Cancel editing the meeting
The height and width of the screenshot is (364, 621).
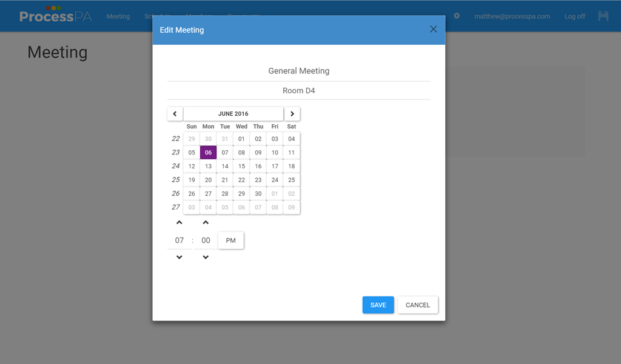417,305
